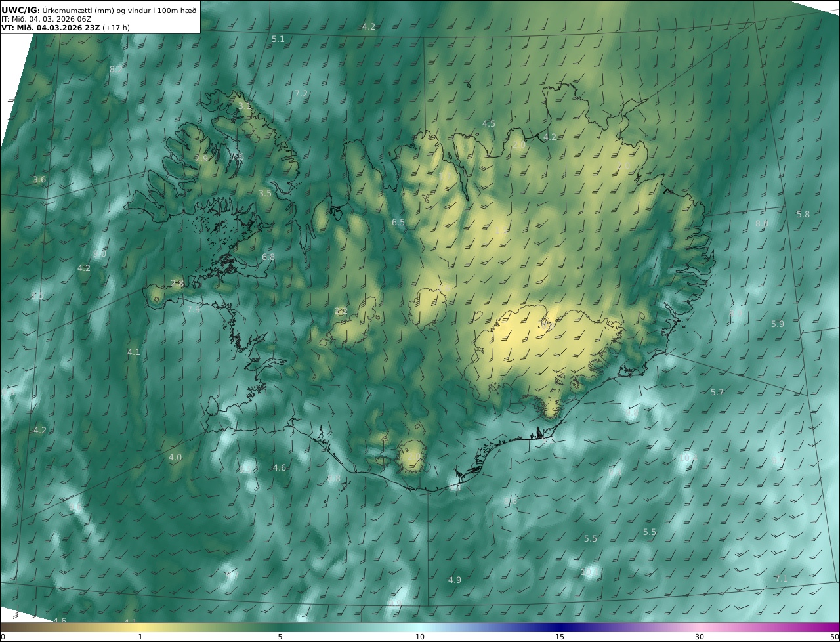Click the 5.9 value label on the map
The image size is (840, 642).
click(778, 324)
